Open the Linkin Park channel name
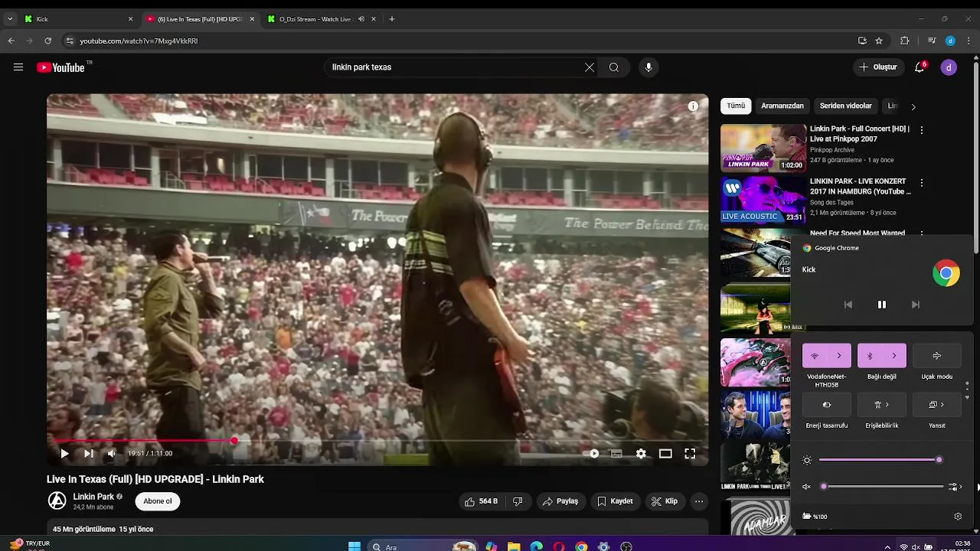 coord(93,497)
